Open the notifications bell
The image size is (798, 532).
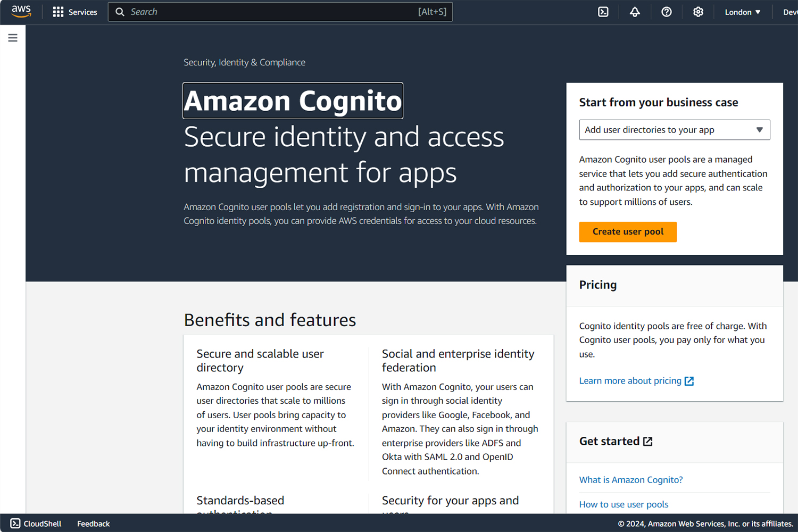(635, 12)
